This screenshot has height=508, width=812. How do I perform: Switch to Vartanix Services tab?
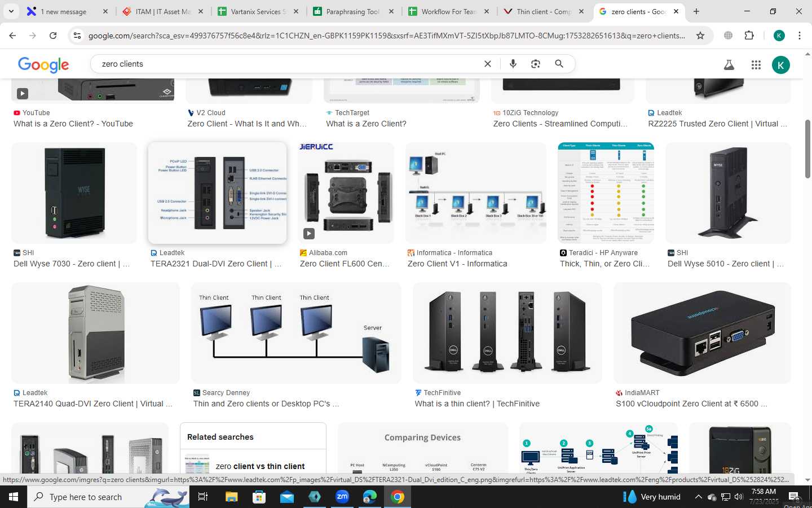258,11
